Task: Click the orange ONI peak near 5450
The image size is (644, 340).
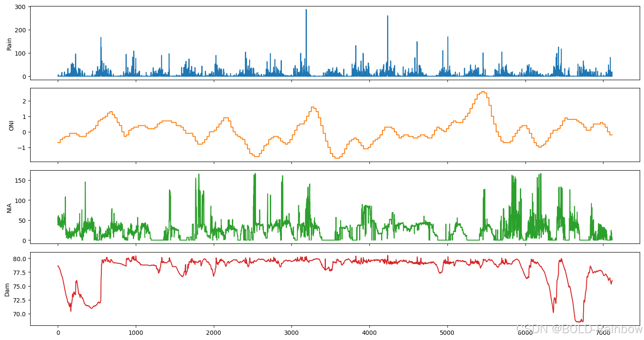Action: click(483, 92)
